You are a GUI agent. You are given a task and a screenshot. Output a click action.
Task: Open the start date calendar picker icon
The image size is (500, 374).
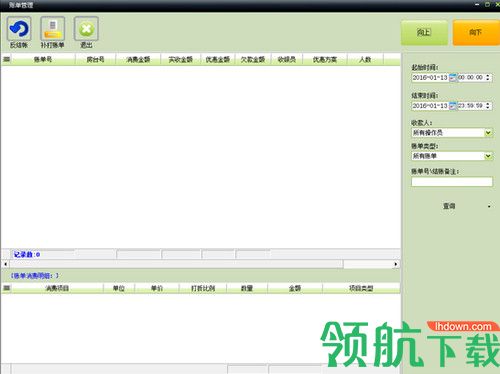point(452,78)
